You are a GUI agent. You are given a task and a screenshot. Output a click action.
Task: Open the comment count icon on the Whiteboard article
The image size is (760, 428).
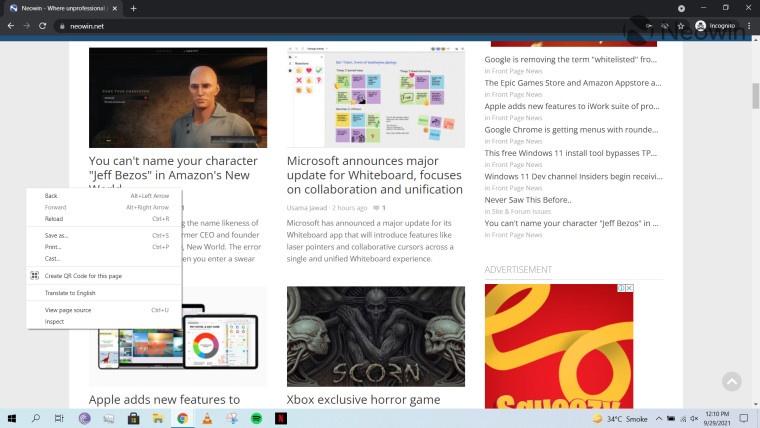tap(376, 208)
